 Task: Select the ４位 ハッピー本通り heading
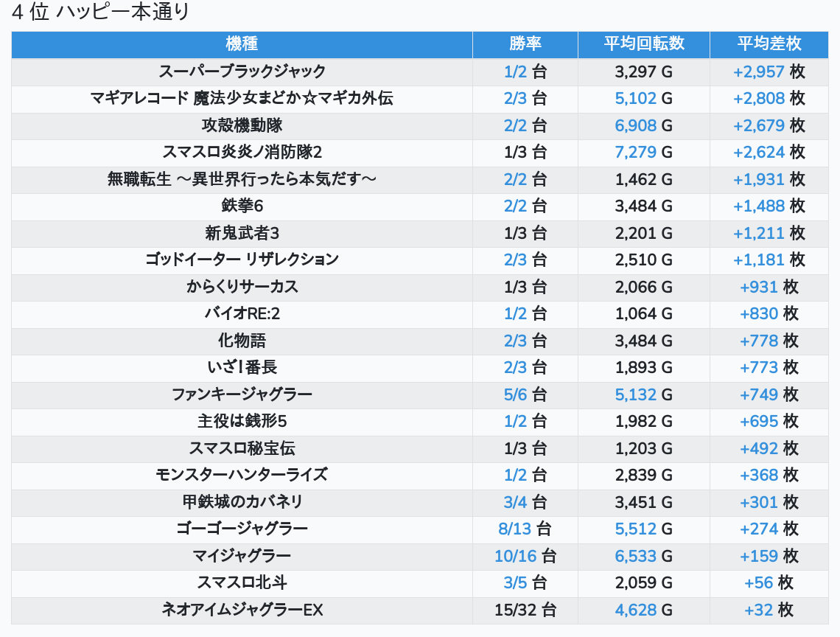pyautogui.click(x=101, y=13)
